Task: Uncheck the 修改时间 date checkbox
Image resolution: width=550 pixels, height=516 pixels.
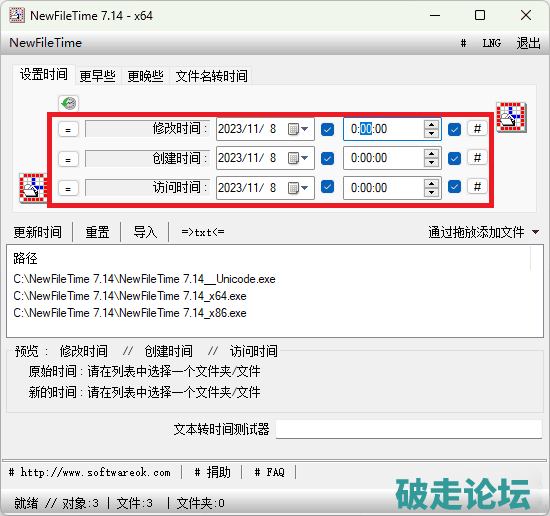Action: 327,129
